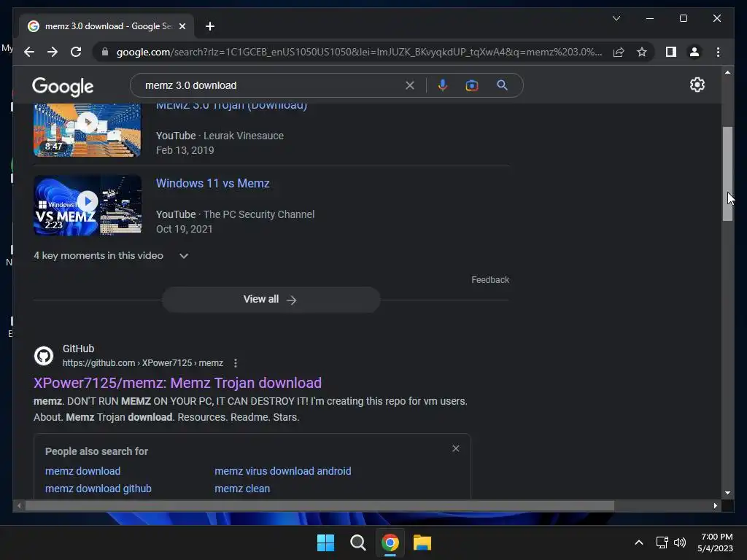
Task: Click the GitHub favicon in result
Action: point(44,356)
